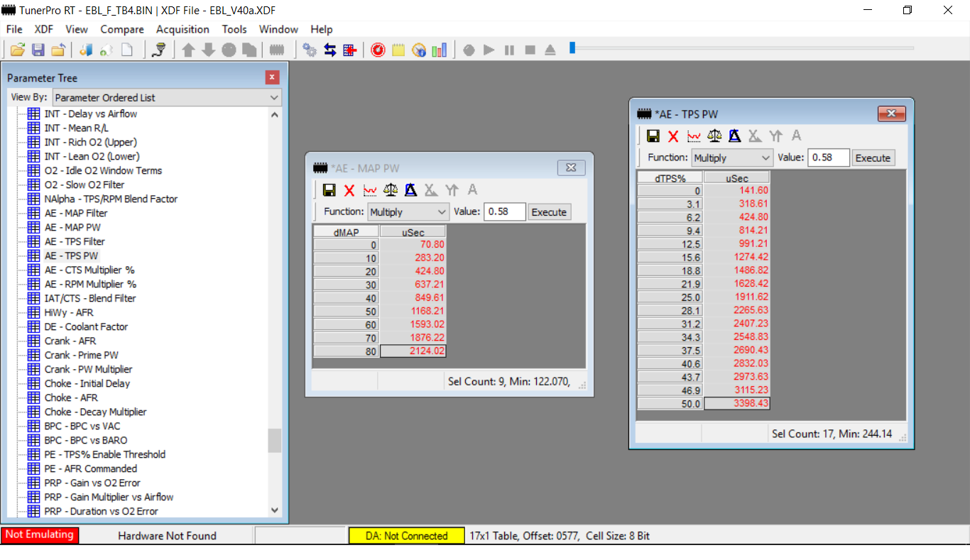This screenshot has width=970, height=560.
Task: Show graph view icon in AE - TPS PW window
Action: [x=694, y=136]
